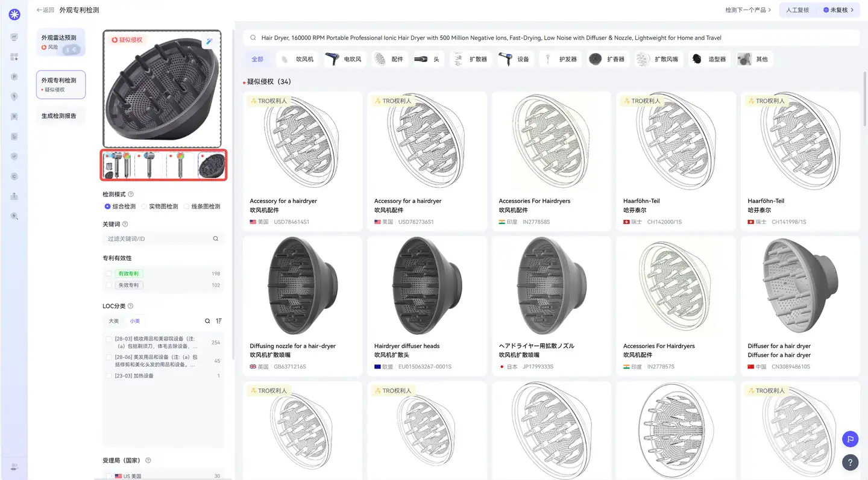Switch to the 大类 classification tab
The width and height of the screenshot is (868, 480).
pyautogui.click(x=113, y=321)
